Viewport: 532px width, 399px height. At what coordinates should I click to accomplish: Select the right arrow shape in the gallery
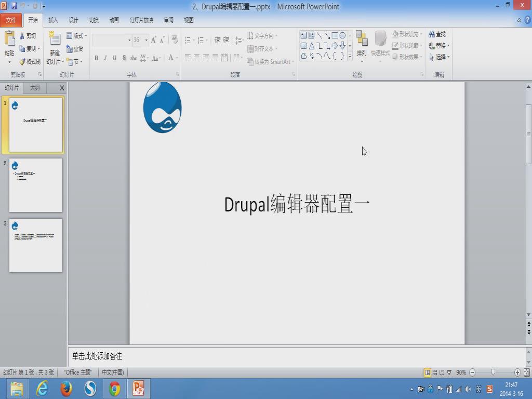(x=335, y=46)
